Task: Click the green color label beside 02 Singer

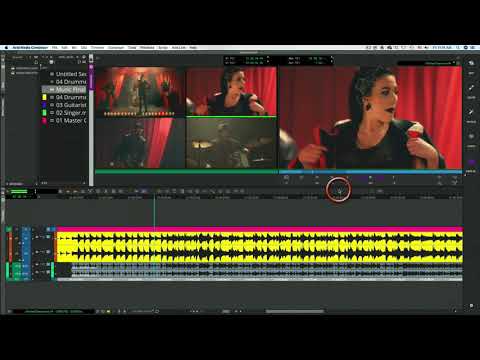Action: coord(44,113)
